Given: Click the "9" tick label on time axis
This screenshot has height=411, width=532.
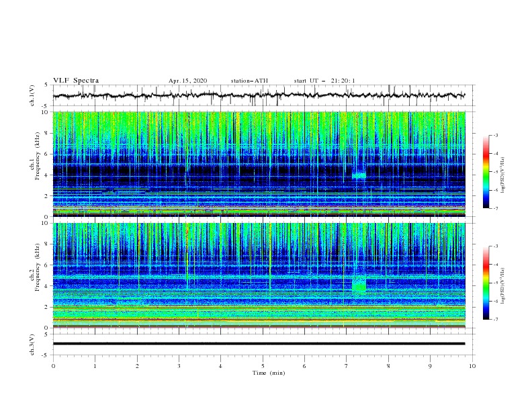Looking at the screenshot, I should click(x=430, y=366).
